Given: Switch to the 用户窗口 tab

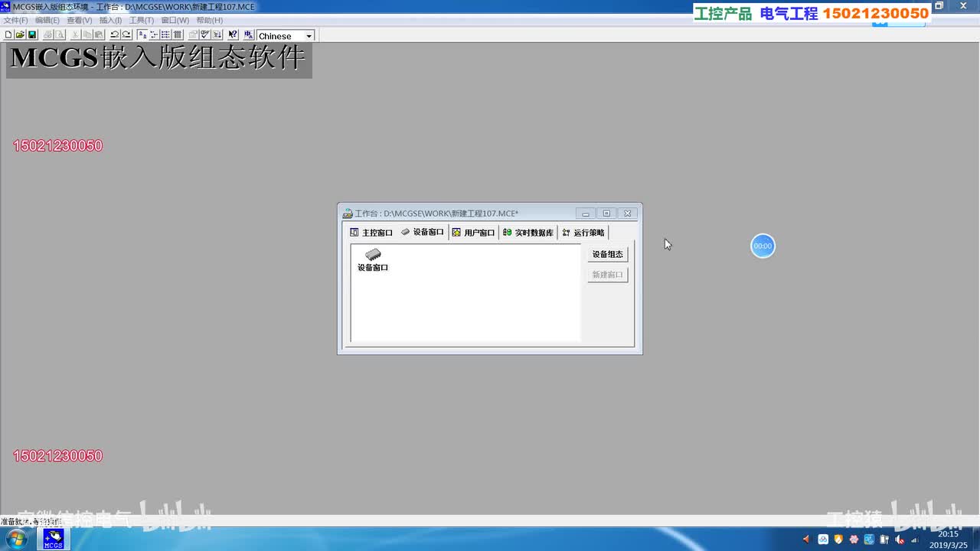Looking at the screenshot, I should (474, 233).
